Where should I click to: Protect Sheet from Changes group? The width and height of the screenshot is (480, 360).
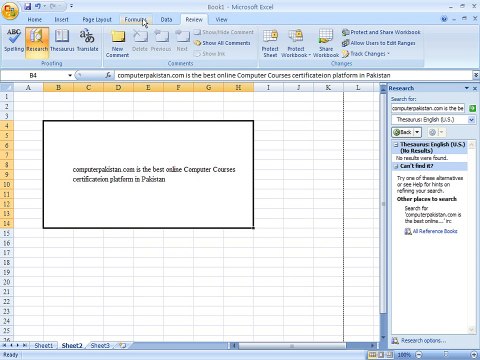(270, 44)
